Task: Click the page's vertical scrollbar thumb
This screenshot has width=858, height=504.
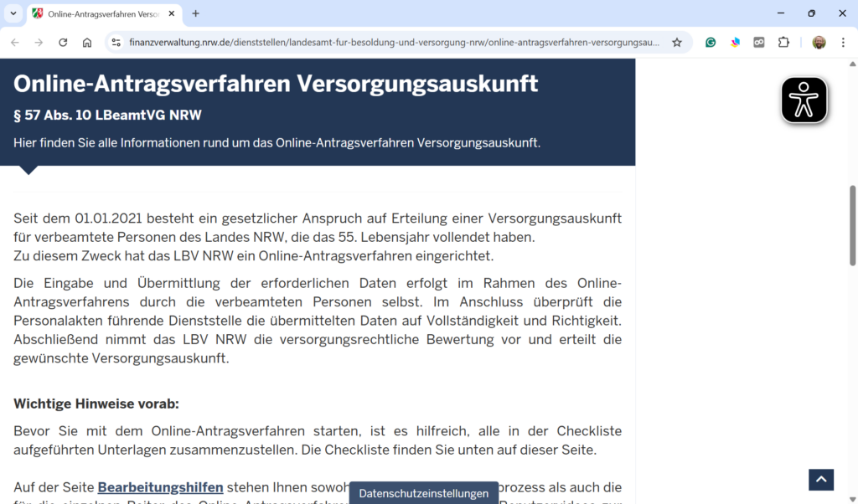Action: click(x=853, y=226)
